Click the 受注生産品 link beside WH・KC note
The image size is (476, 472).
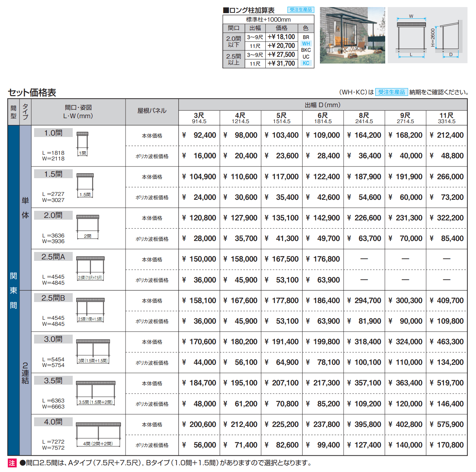[392, 91]
